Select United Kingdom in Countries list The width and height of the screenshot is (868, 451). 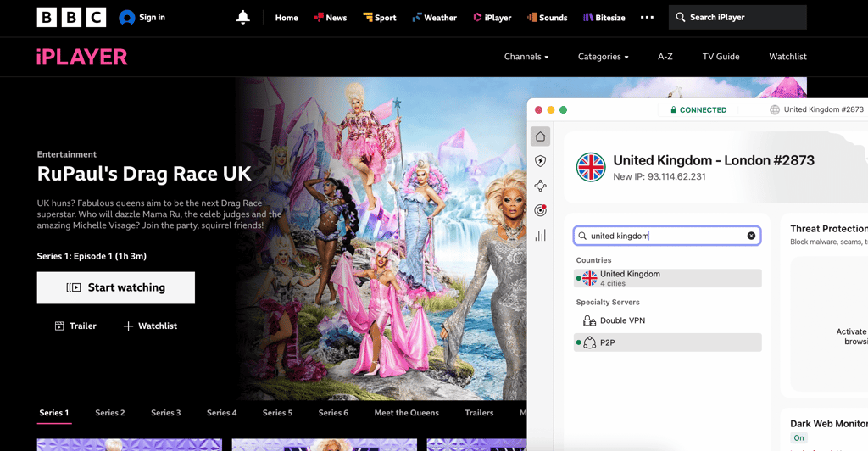(668, 278)
